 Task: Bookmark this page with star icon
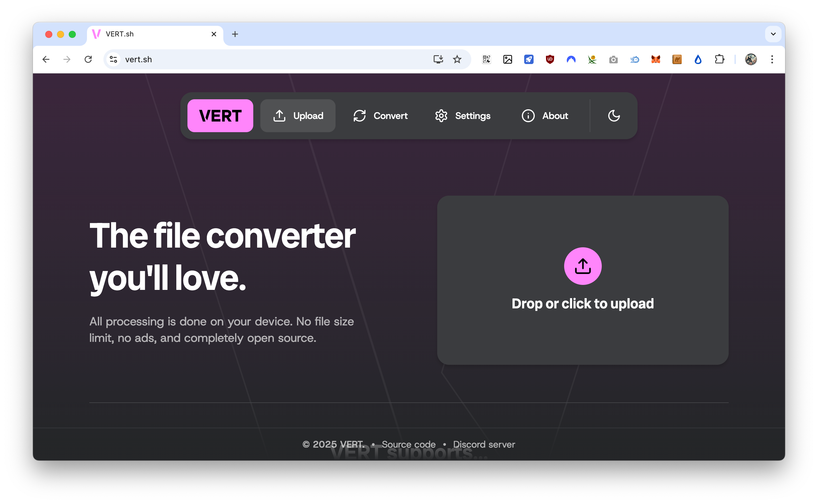click(x=457, y=59)
